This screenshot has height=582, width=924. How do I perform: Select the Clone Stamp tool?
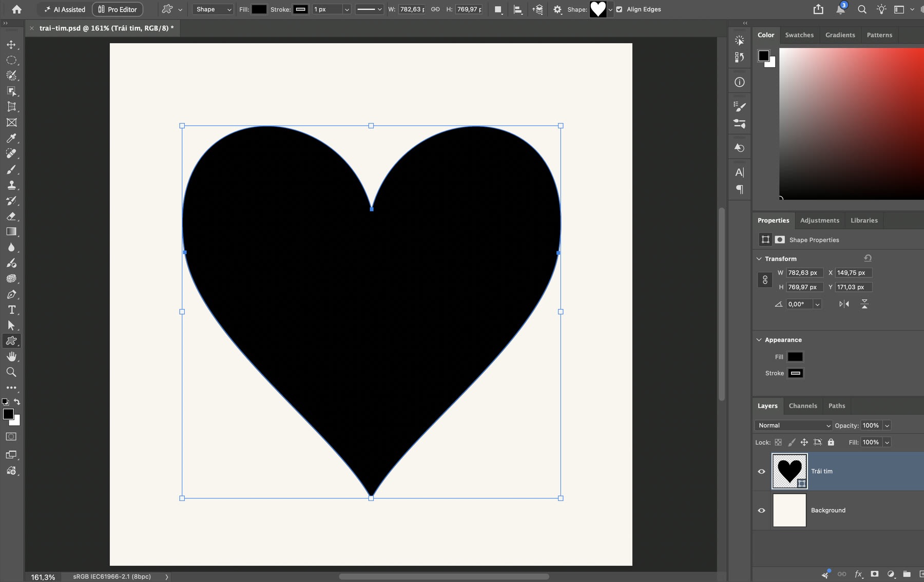(x=11, y=185)
